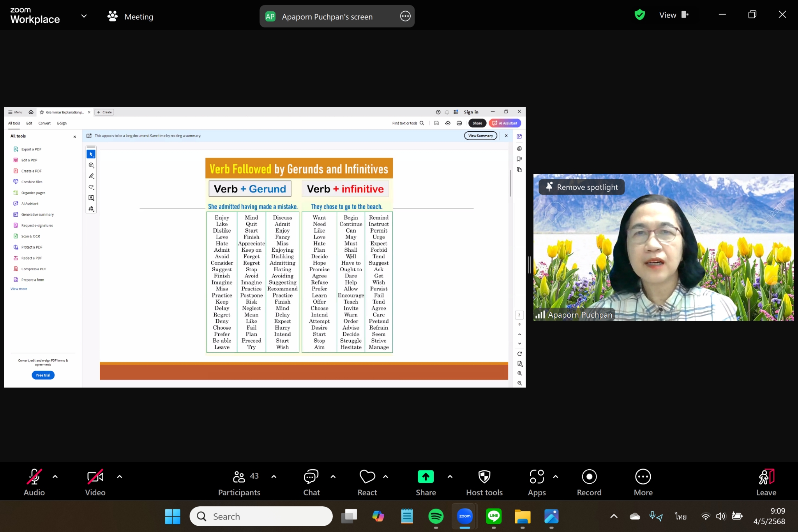
Task: Click Remove spotlight on video
Action: coord(582,187)
